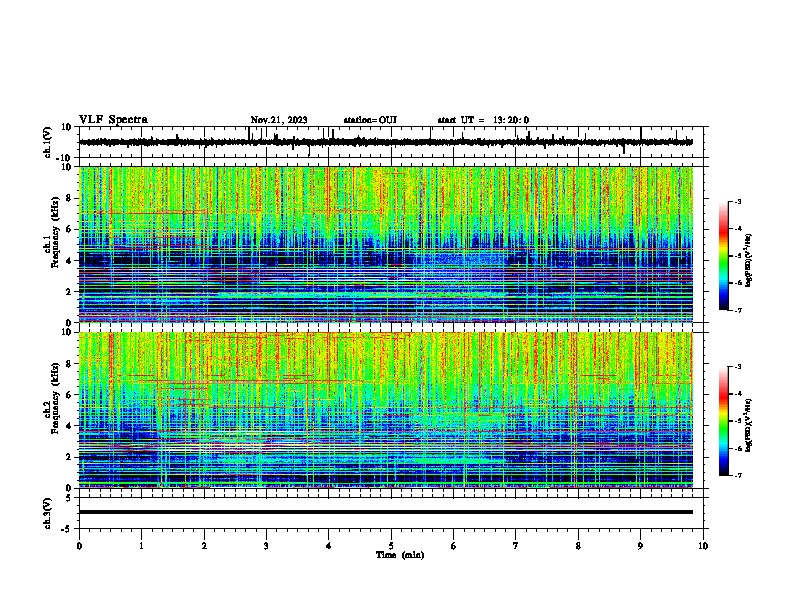
Task: Click the "ch.3(V)" axis label
Action: pos(48,513)
